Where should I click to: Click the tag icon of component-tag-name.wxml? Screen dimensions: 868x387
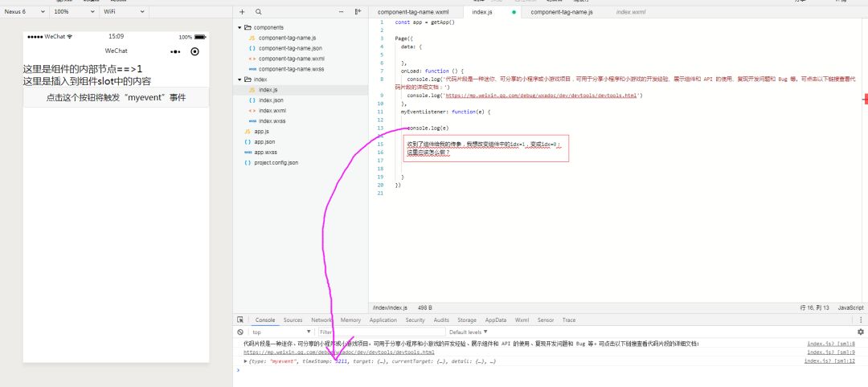(252, 59)
